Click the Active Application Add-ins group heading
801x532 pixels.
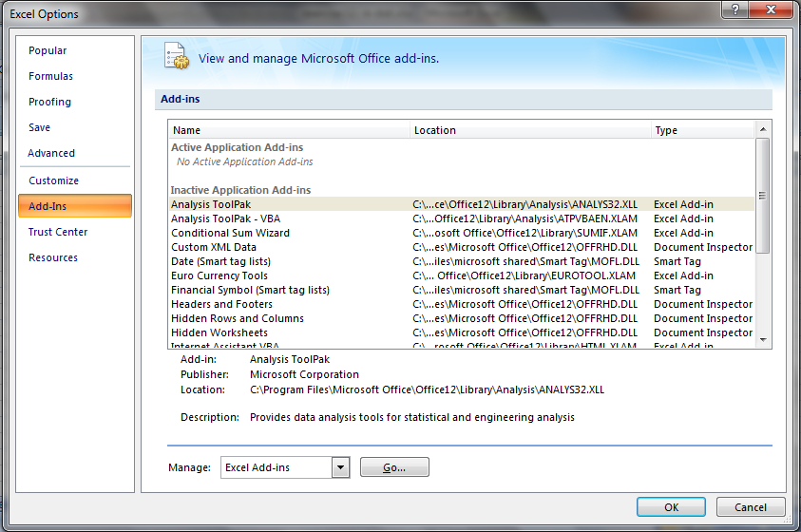[237, 147]
